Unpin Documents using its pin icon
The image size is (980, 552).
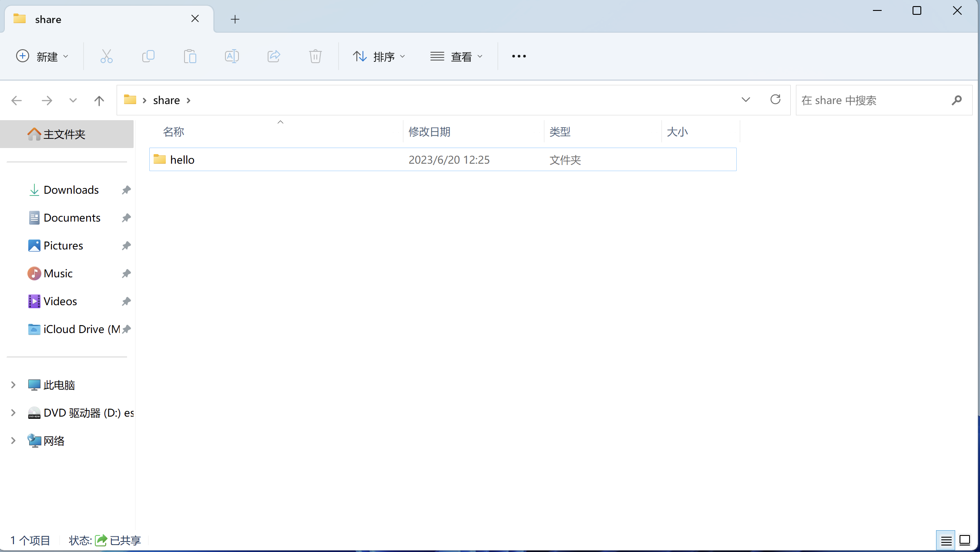coord(126,218)
